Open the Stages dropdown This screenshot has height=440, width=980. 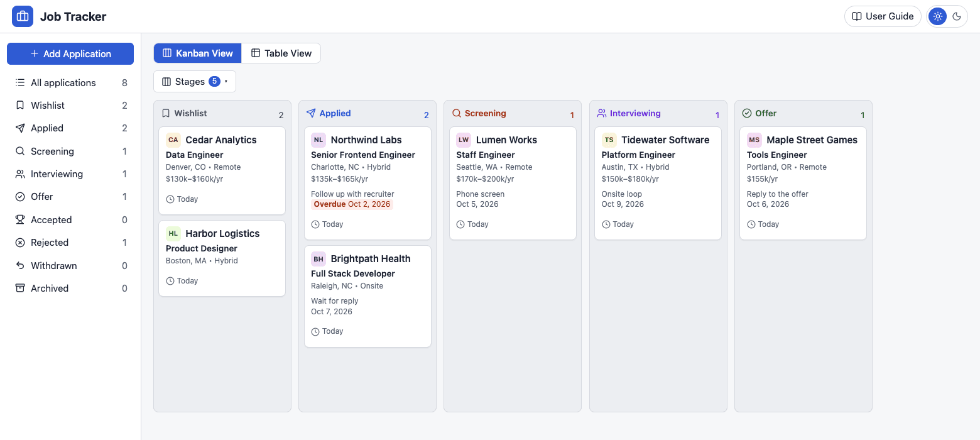195,82
